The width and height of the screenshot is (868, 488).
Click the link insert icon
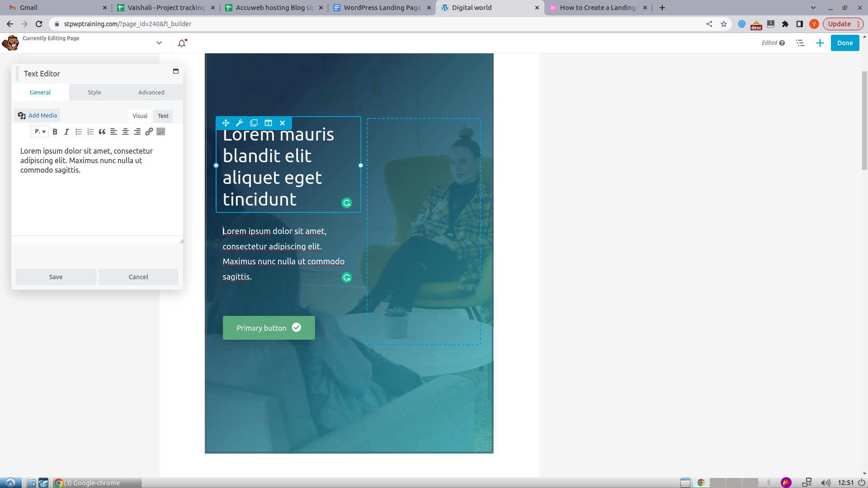pyautogui.click(x=148, y=131)
